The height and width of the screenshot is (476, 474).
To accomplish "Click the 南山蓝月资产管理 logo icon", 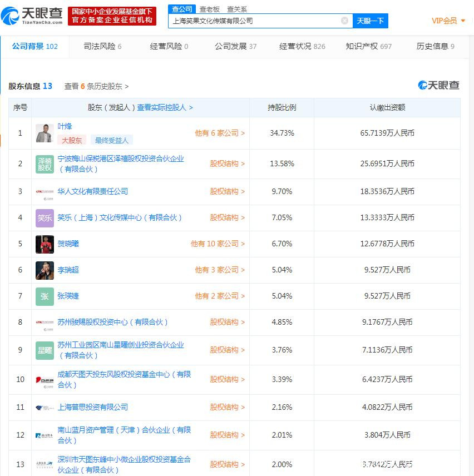I will click(x=45, y=435).
